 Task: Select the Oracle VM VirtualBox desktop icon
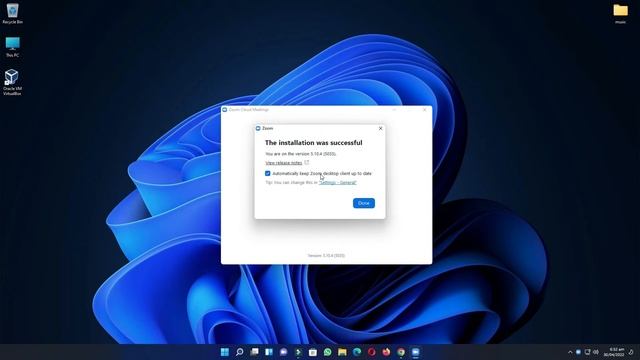point(12,82)
